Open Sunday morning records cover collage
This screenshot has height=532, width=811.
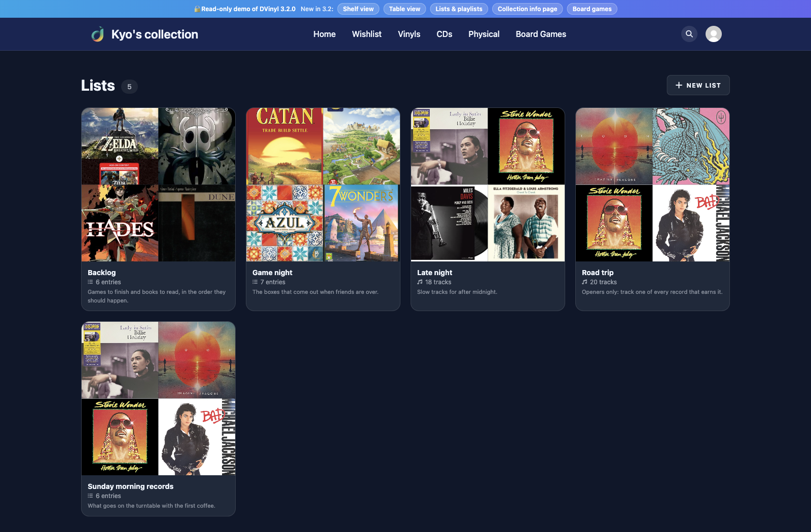coord(158,398)
